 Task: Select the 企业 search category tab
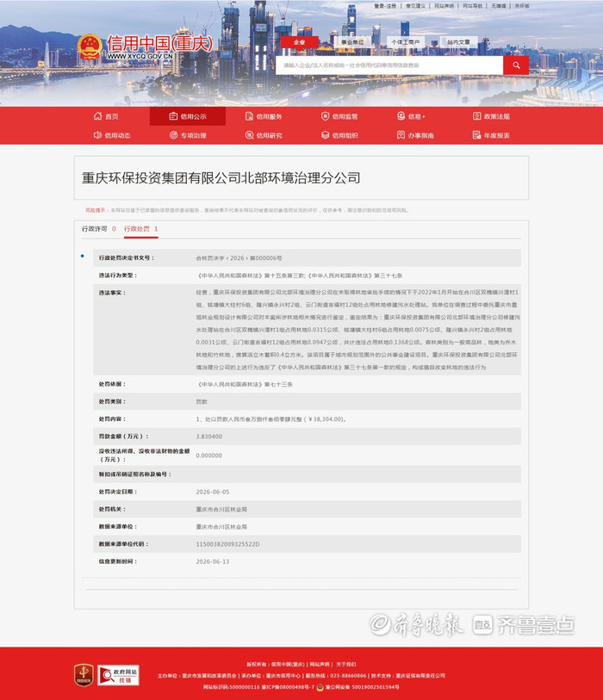[299, 42]
